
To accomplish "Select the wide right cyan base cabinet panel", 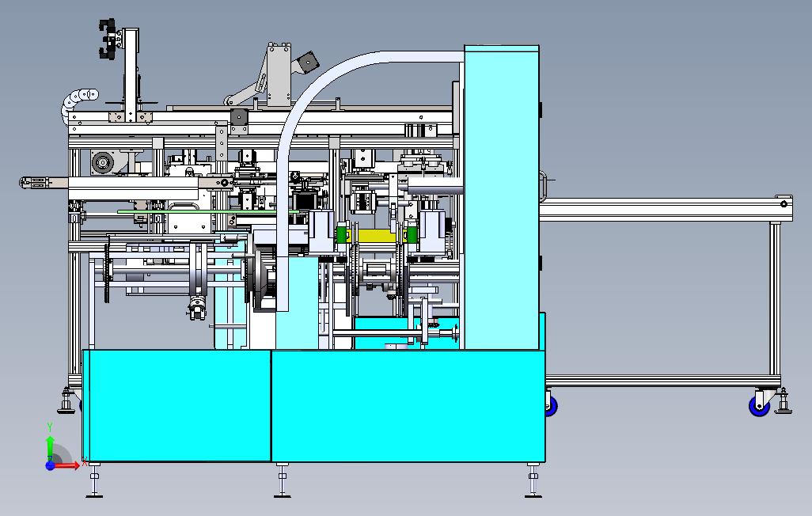I will click(x=408, y=406).
